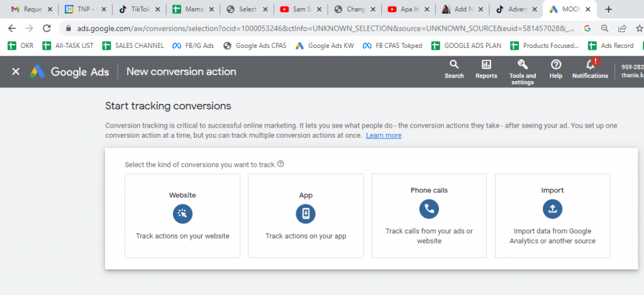
Task: Switch to the Gmail Request tab
Action: [x=29, y=9]
